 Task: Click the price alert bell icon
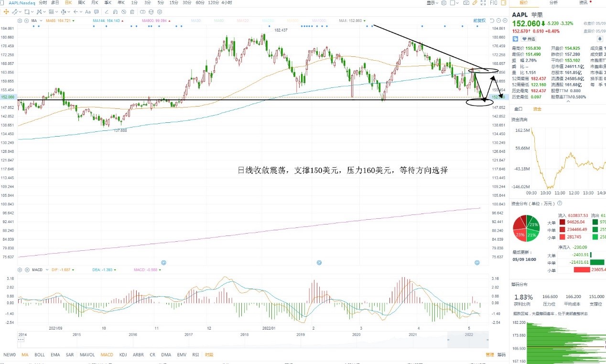[x=601, y=38]
